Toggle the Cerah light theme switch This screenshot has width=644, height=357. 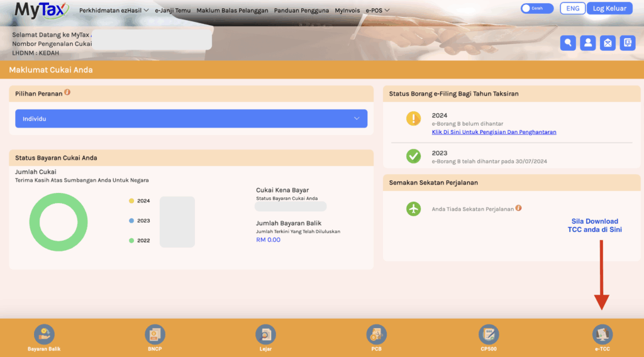click(x=536, y=9)
